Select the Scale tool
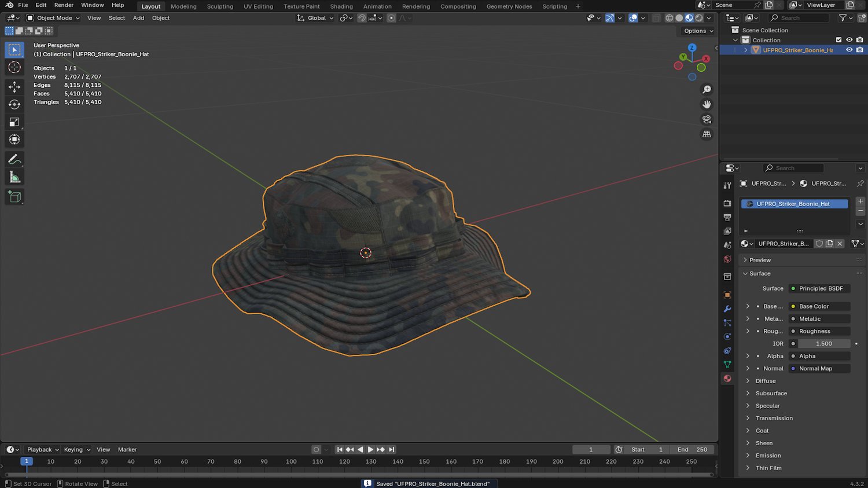 tap(14, 122)
